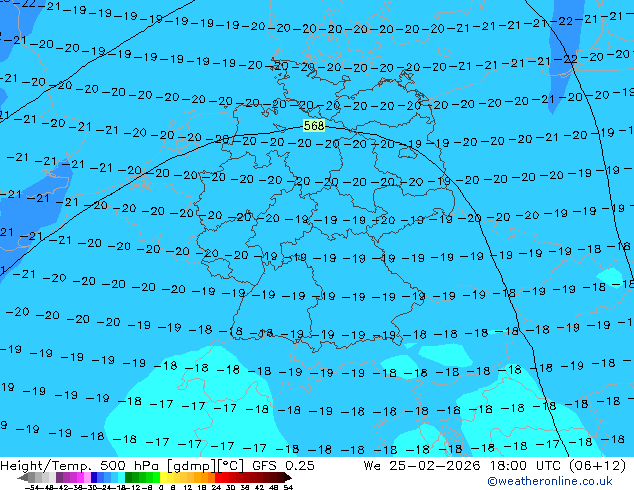Click the dark right arrow tip of the color scale

(x=287, y=478)
